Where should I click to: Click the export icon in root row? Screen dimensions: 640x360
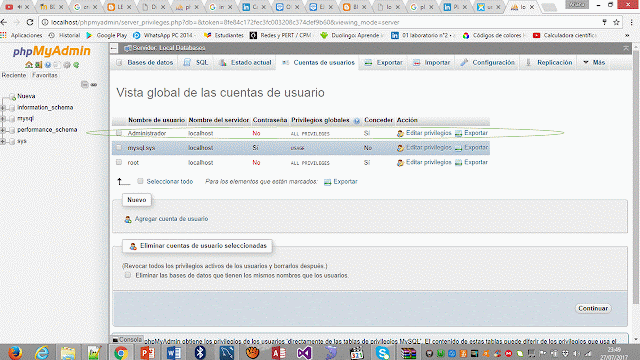coord(458,162)
